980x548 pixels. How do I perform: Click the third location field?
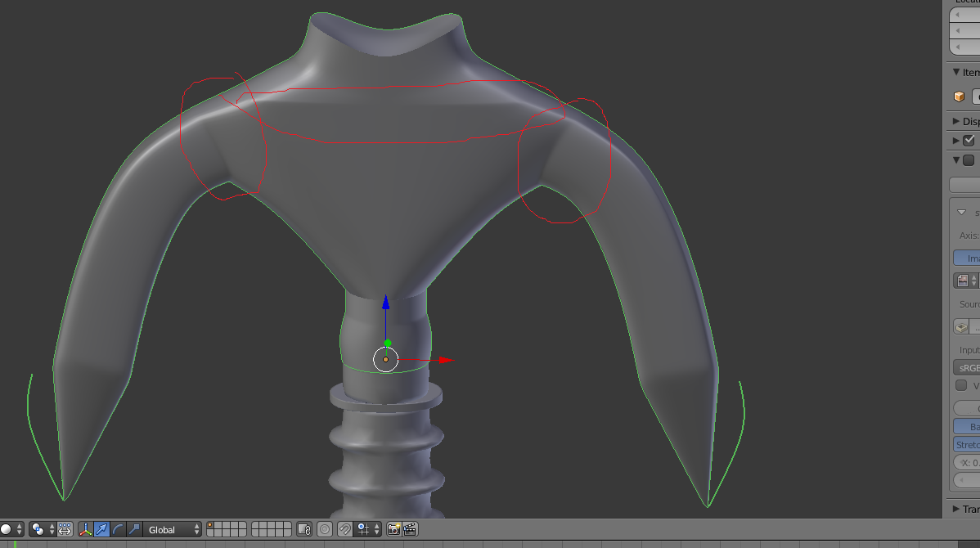click(964, 47)
